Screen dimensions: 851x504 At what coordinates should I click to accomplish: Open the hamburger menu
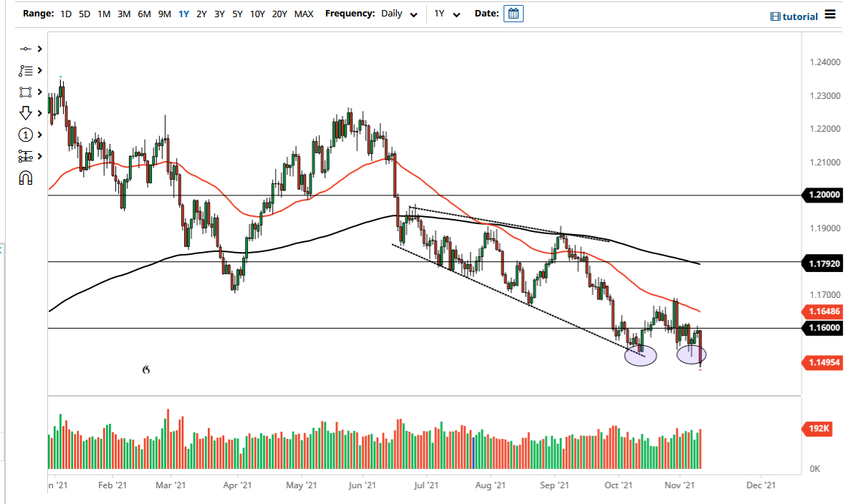(x=830, y=14)
